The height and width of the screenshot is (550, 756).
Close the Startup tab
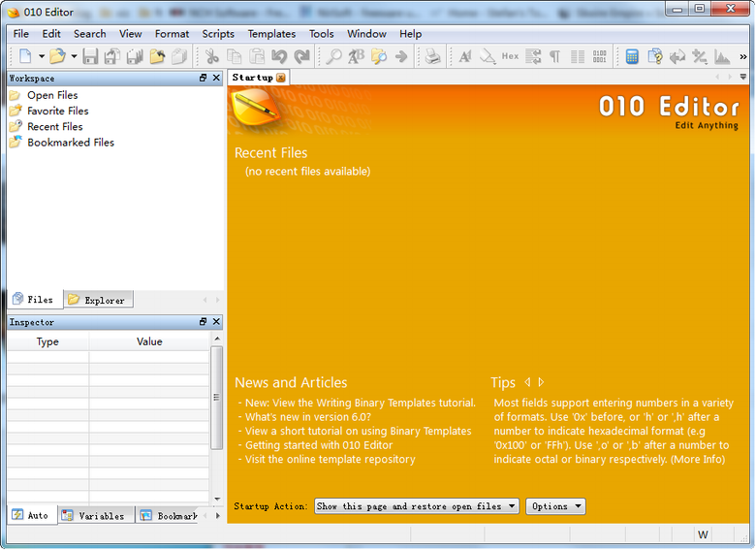(281, 78)
